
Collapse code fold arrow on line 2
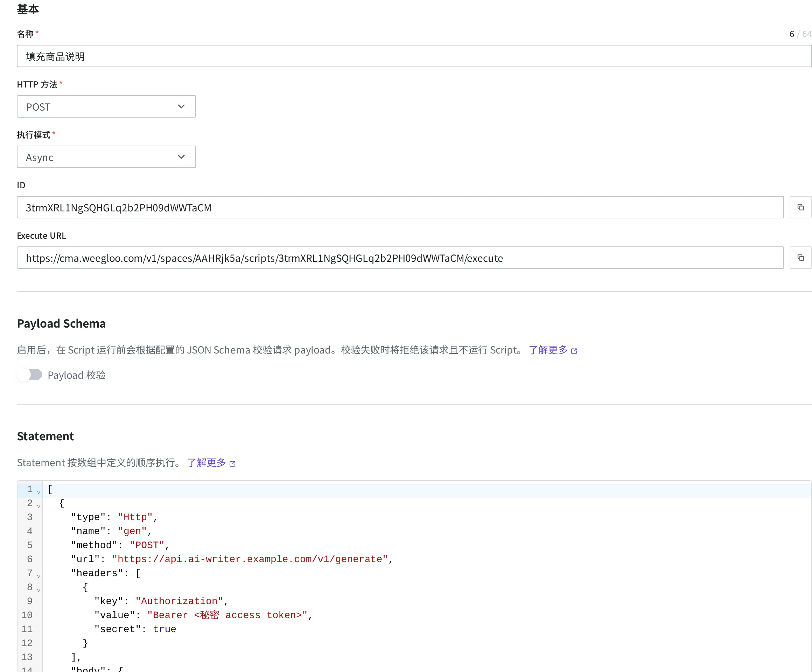(38, 506)
